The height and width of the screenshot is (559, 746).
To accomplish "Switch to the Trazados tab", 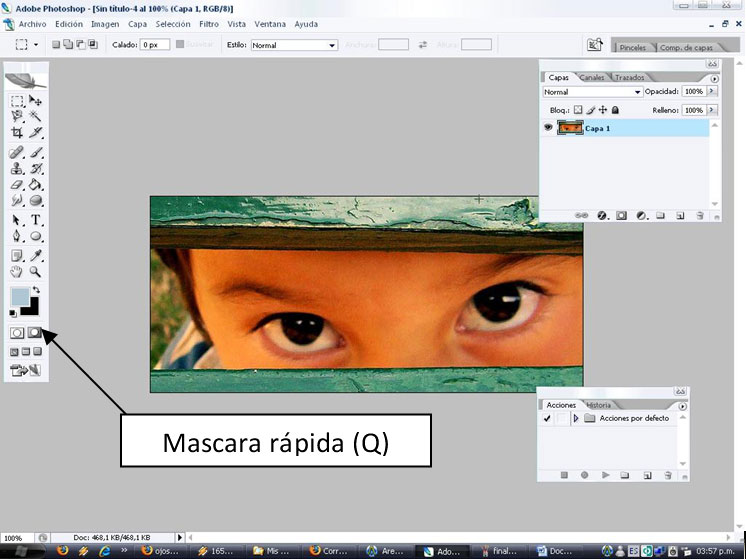I will [x=629, y=77].
